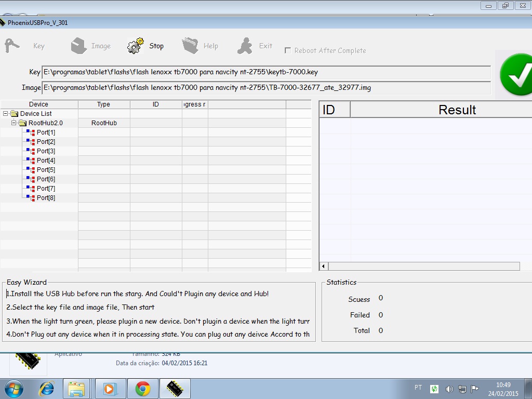Click the Action Center flag icon
Viewport: 532px width, 399px height.
[x=475, y=389]
